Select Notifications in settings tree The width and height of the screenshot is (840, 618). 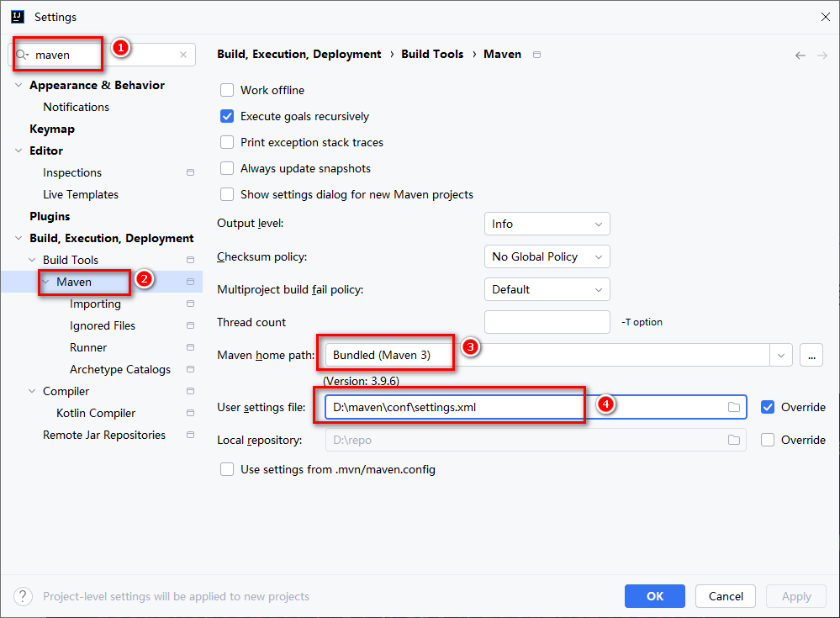coord(76,107)
